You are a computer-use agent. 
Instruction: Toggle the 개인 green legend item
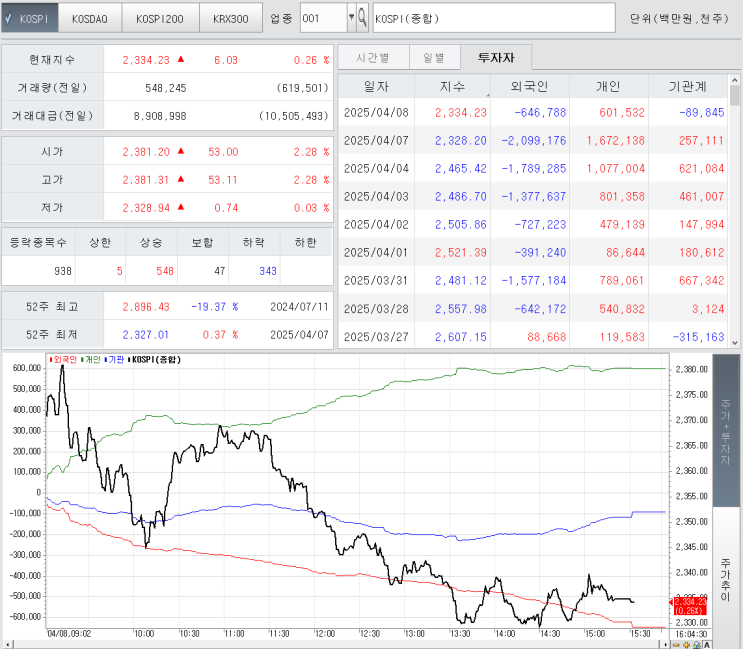pos(91,360)
